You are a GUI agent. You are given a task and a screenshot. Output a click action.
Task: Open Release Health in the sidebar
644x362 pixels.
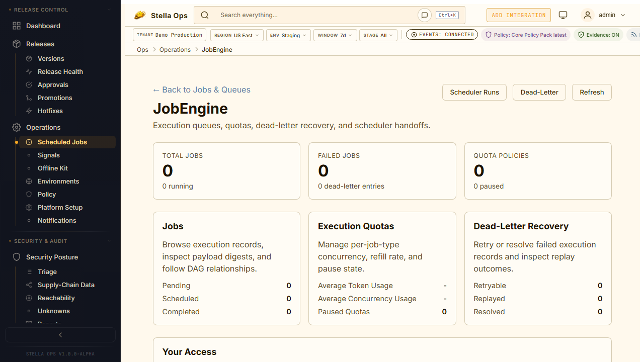tap(60, 71)
